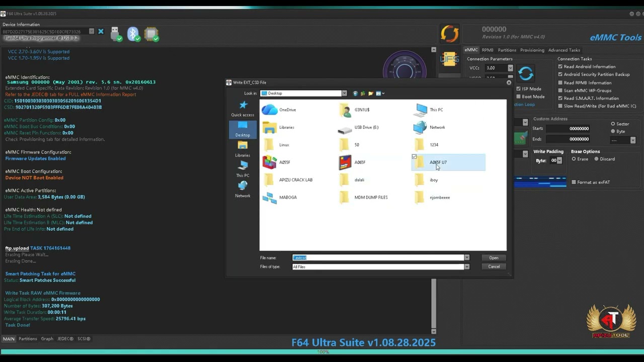Open the SCSI® bottom tab
Viewport: 644px width, 362px height.
click(x=84, y=338)
